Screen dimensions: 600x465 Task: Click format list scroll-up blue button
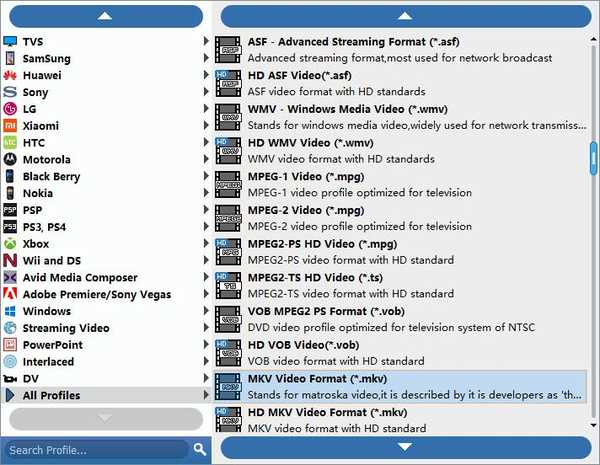(406, 16)
